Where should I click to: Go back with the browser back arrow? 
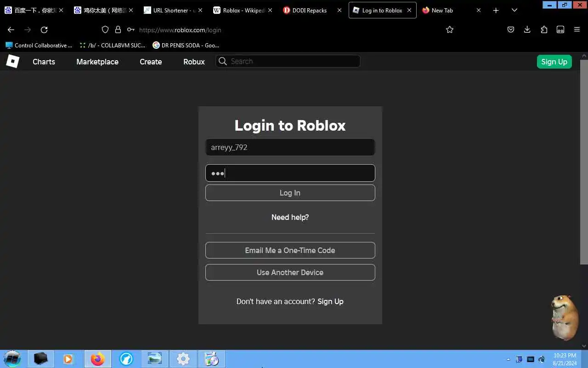click(x=11, y=29)
